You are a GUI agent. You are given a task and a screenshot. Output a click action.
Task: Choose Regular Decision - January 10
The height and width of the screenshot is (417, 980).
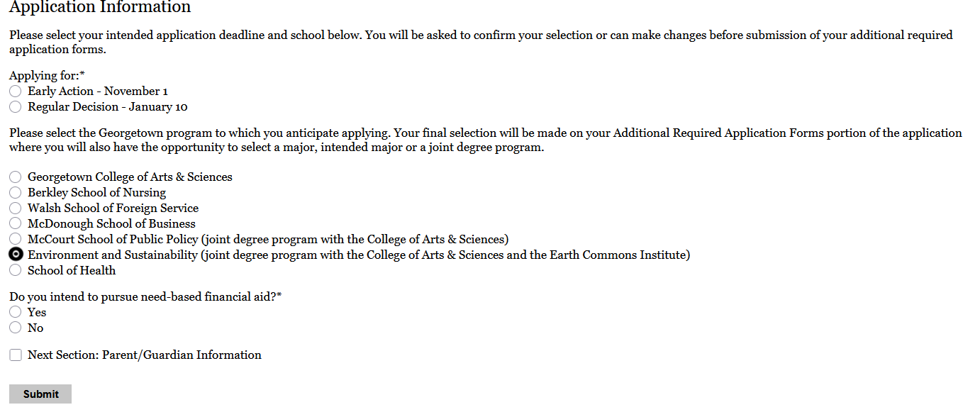[x=15, y=106]
